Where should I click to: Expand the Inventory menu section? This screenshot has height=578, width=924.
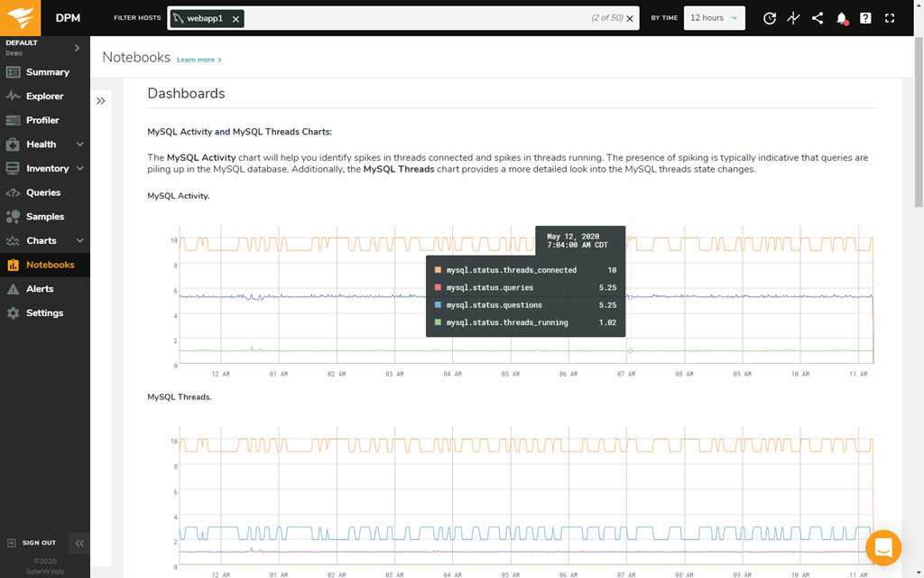click(79, 169)
